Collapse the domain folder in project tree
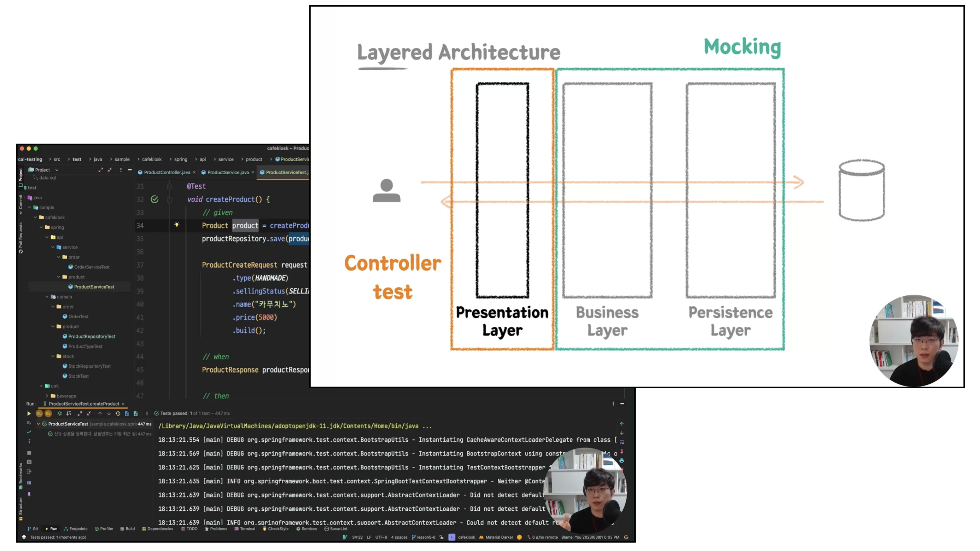This screenshot has width=980, height=551. pos(47,297)
